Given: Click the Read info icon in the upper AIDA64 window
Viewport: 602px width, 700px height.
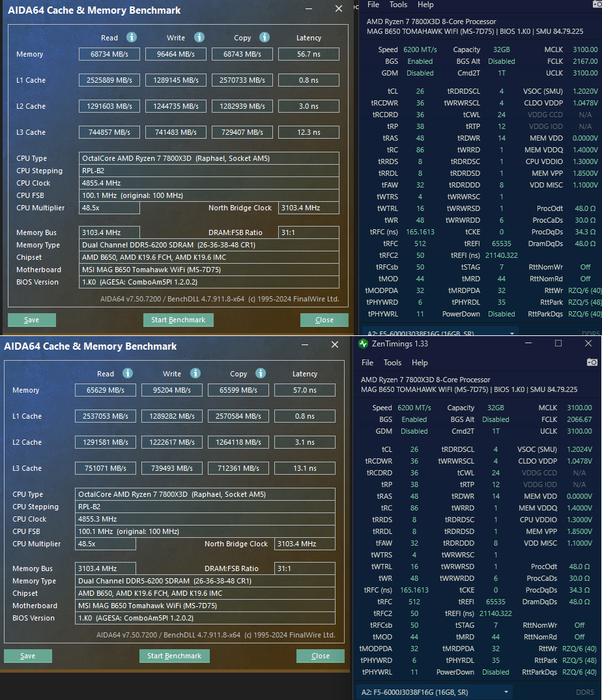Looking at the screenshot, I should (132, 37).
